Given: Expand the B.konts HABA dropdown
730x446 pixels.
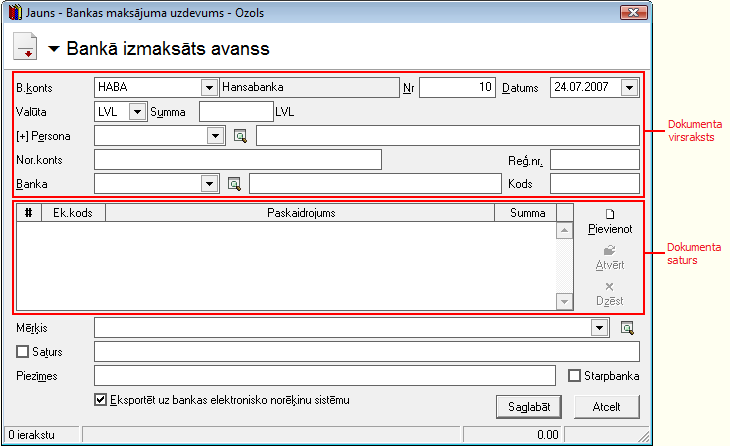Looking at the screenshot, I should click(210, 88).
